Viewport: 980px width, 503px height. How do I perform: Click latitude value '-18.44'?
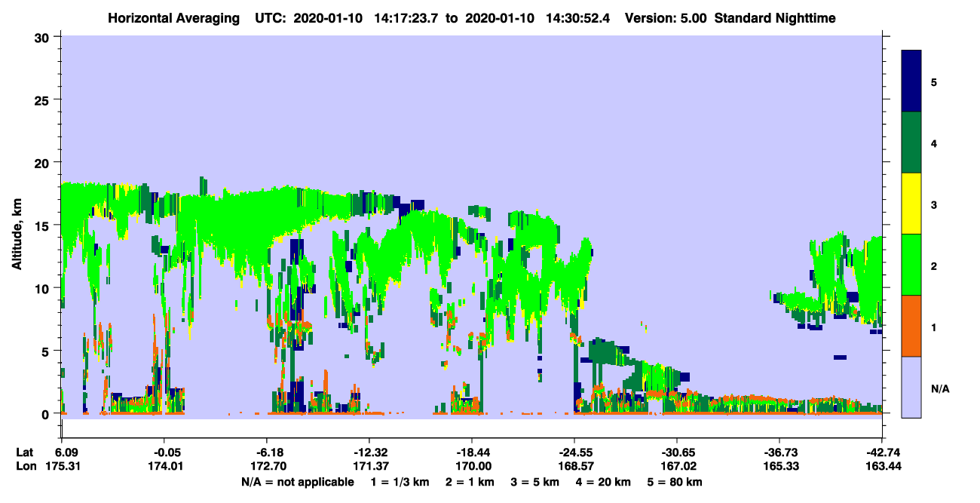pyautogui.click(x=472, y=452)
